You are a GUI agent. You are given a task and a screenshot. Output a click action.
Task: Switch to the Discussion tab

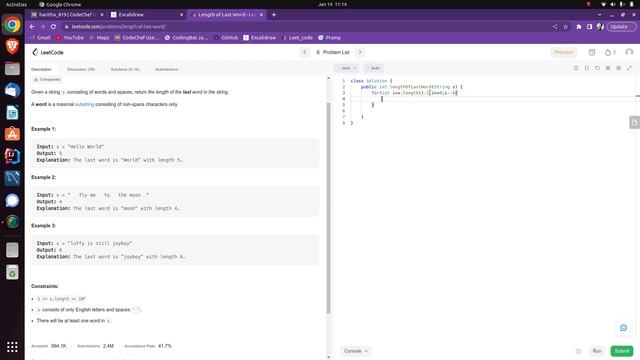[x=81, y=69]
